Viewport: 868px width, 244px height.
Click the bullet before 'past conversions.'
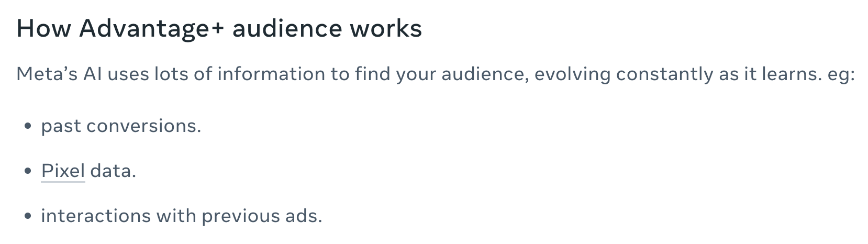pyautogui.click(x=28, y=126)
